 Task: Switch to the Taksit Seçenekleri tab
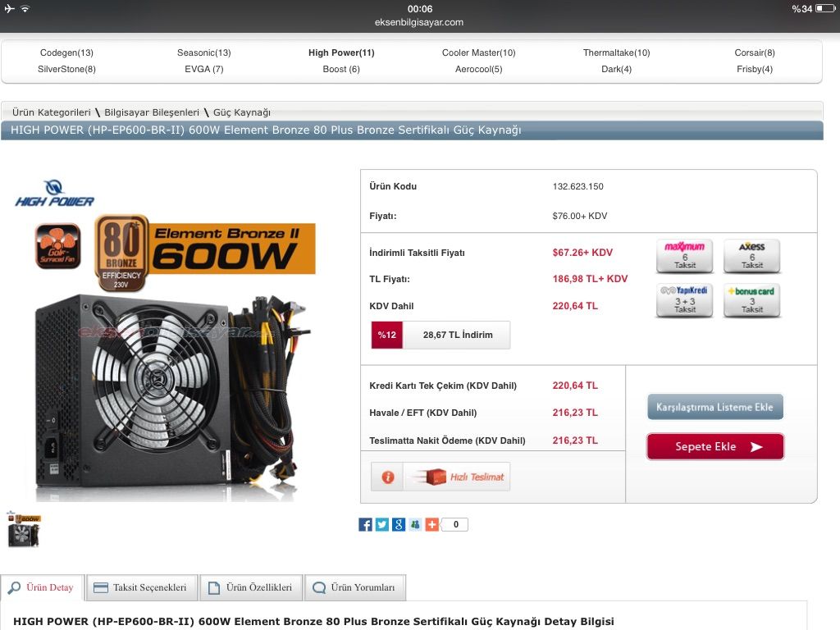point(142,587)
